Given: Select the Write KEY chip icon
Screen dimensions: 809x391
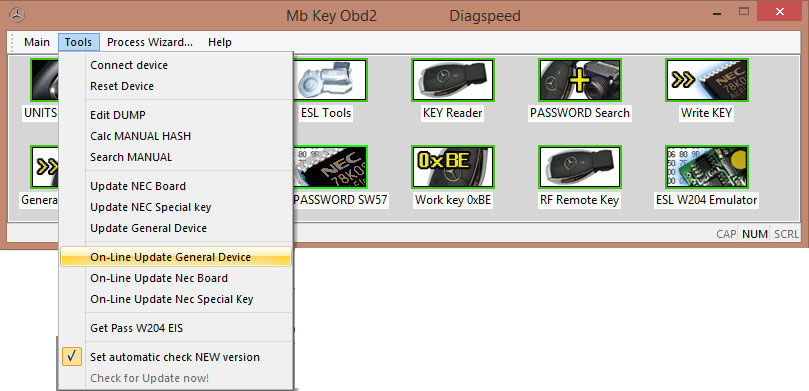Looking at the screenshot, I should (706, 80).
